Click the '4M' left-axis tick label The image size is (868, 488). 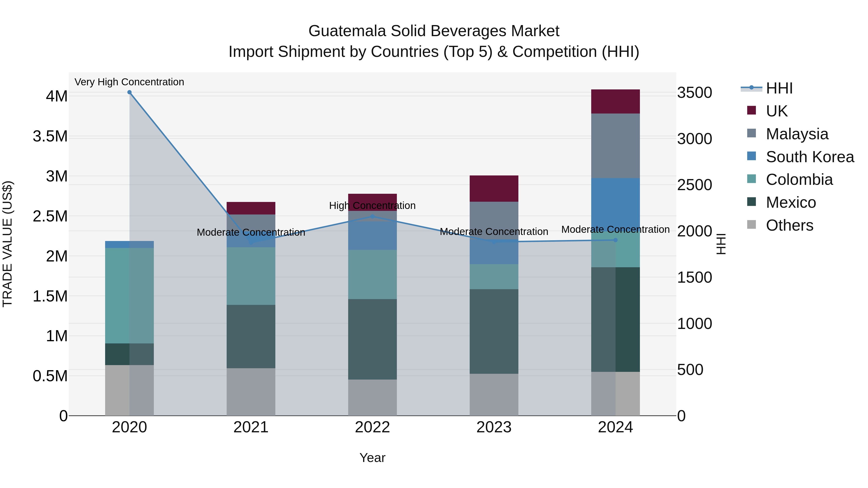[x=57, y=96]
